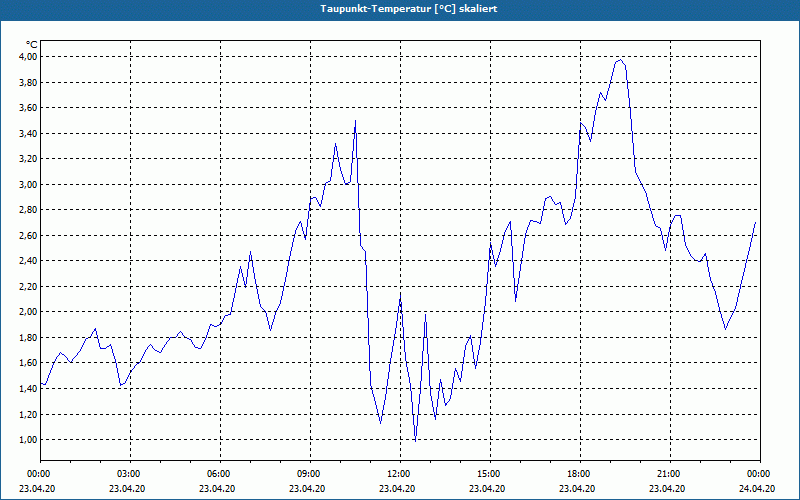This screenshot has width=800, height=500.
Task: Select the 2,40 y-axis value
Action: coord(28,261)
